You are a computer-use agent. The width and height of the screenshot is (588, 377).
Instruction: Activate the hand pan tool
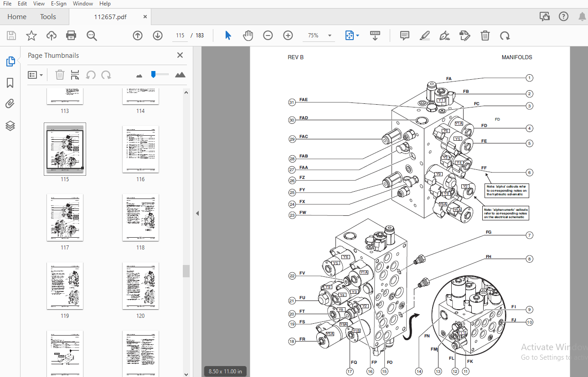[248, 36]
